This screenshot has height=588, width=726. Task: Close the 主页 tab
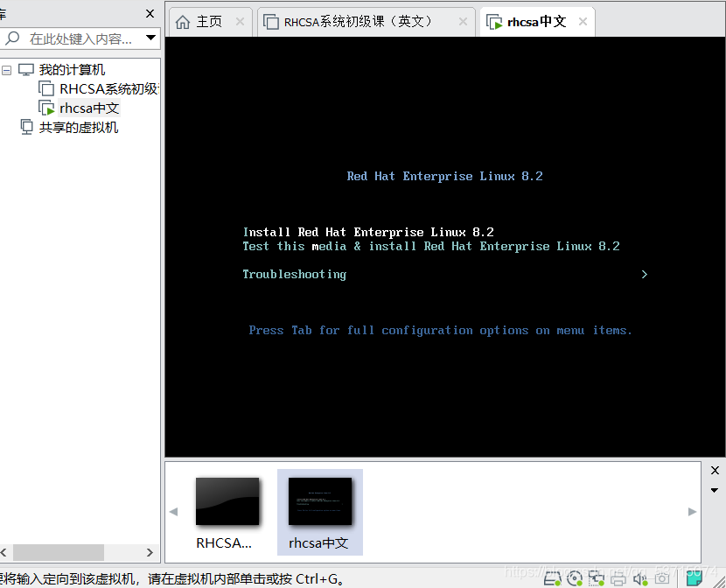pyautogui.click(x=240, y=21)
